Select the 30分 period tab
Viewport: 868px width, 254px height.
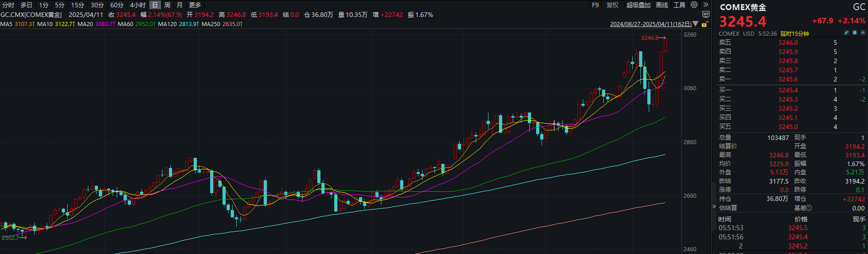97,5
